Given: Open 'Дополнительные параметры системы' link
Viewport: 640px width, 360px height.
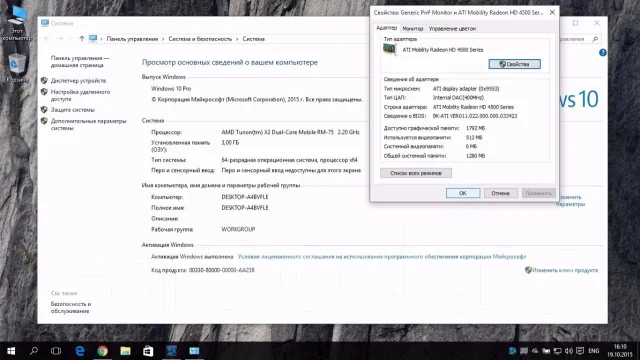Looking at the screenshot, I should click(89, 124).
